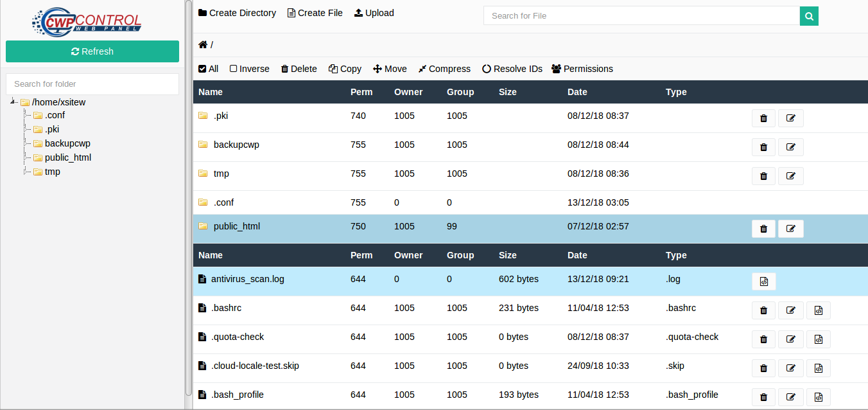868x410 pixels.
Task: Click the Search for File input
Action: coord(641,16)
